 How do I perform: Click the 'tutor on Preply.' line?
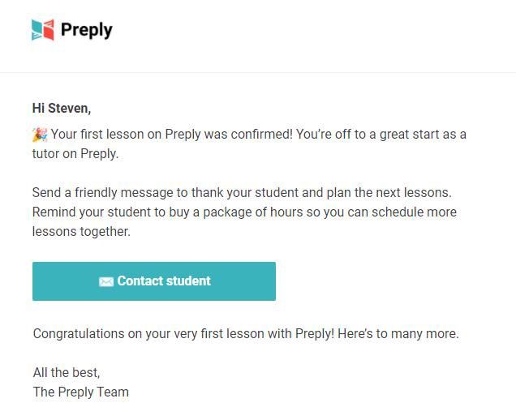pos(75,154)
